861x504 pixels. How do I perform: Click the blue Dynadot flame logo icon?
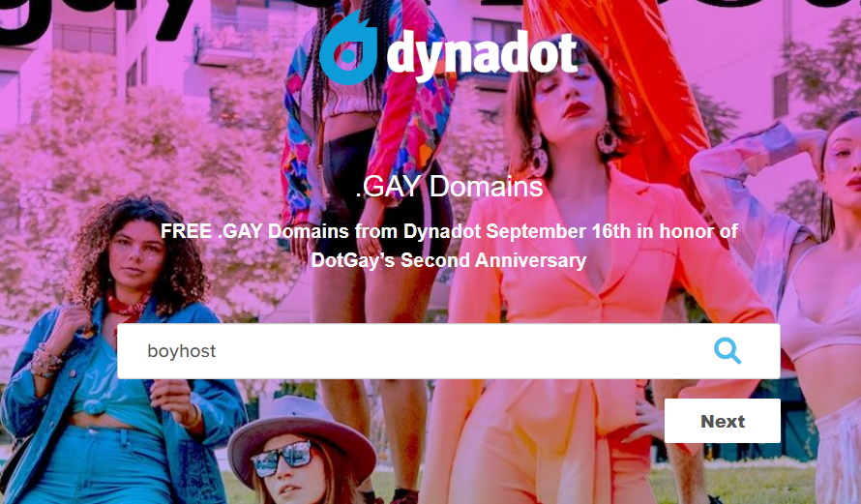348,48
